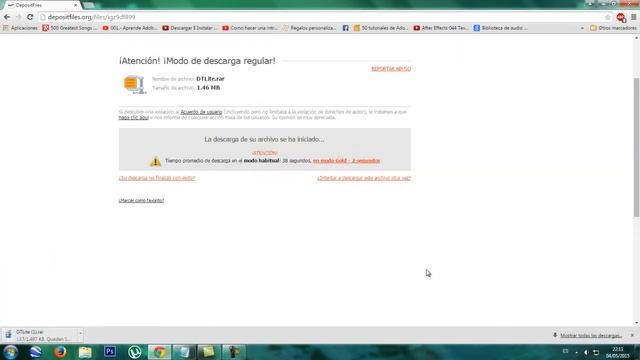Open the Windows Start button
Screen dimensions: 640x360
pos(10,352)
